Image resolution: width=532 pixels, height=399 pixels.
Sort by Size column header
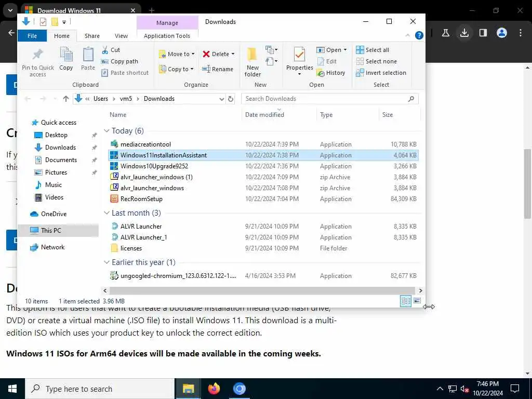click(388, 115)
